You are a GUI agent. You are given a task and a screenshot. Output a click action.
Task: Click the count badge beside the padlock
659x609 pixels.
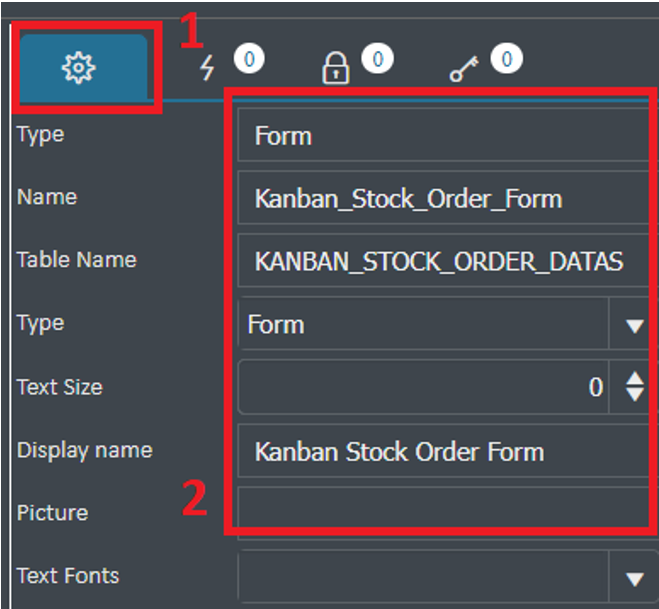tap(378, 58)
